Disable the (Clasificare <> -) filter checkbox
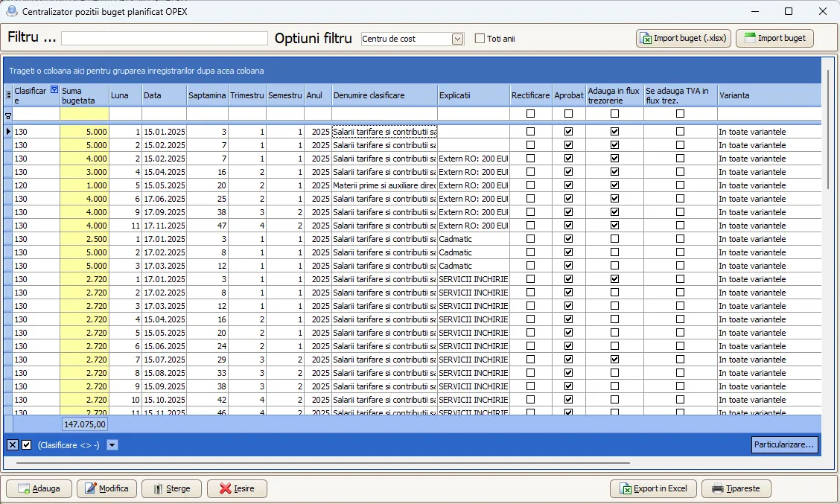 click(26, 444)
